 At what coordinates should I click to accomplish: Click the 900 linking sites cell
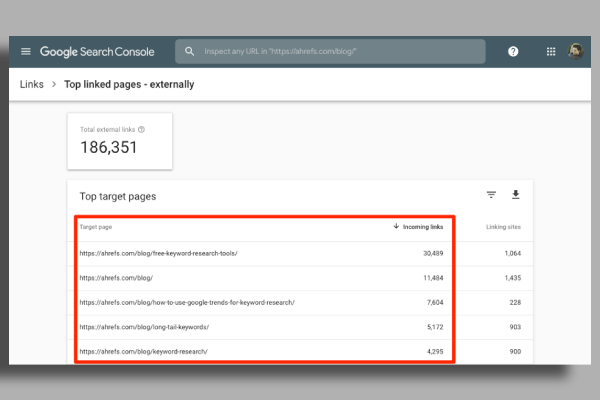(x=515, y=351)
